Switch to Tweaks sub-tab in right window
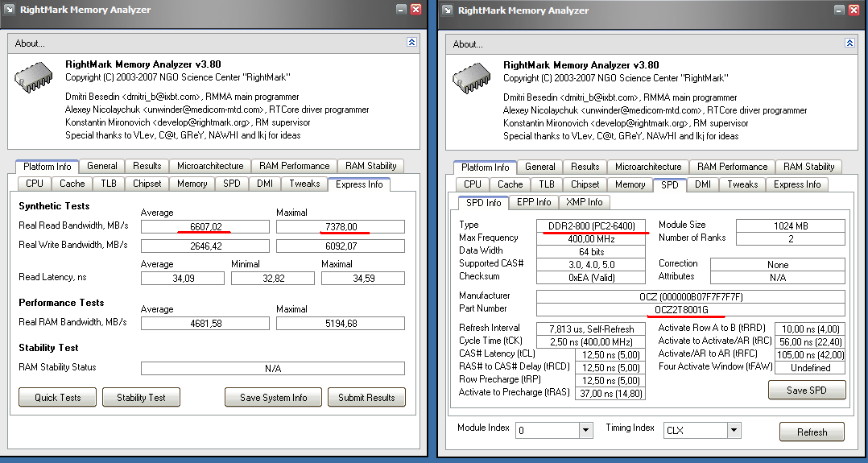 pos(742,184)
